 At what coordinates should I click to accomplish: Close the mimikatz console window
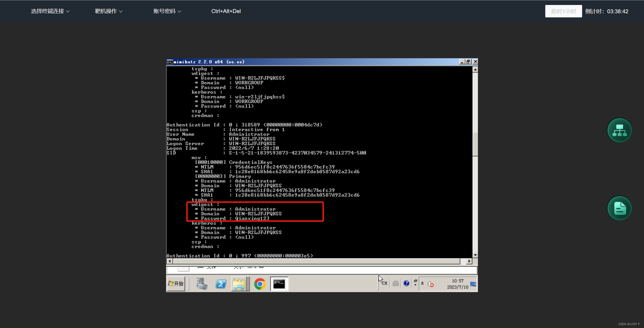point(475,62)
